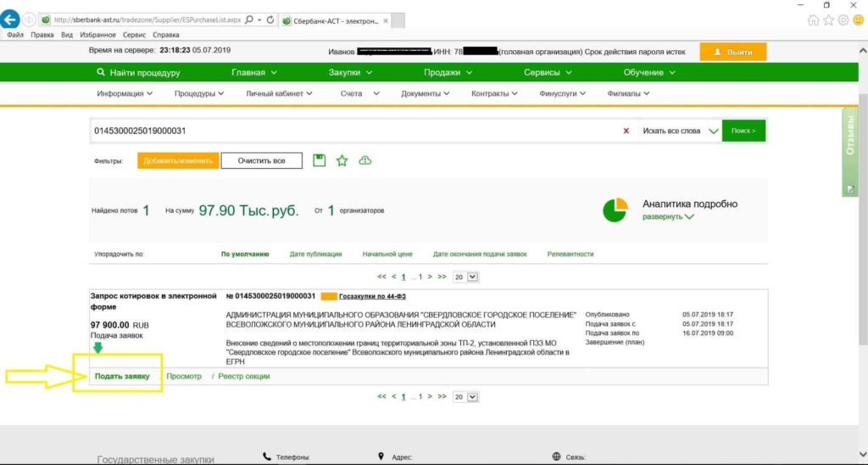Screen dimensions: 868x465
Task: Click the browser address bar URL
Action: coord(147,20)
